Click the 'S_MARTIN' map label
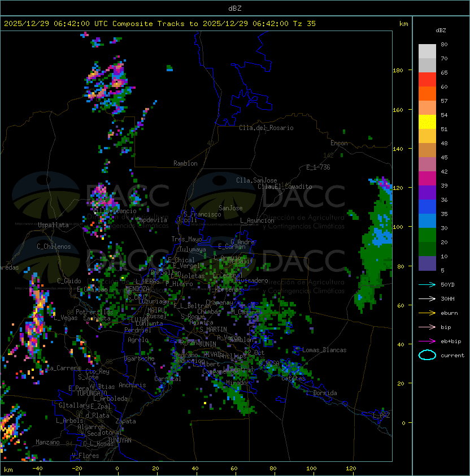The height and width of the screenshot is (476, 470). (213, 330)
